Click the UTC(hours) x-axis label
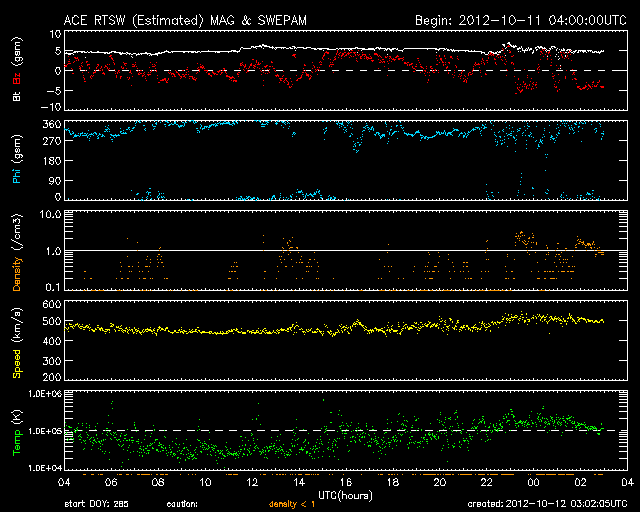The height and width of the screenshot is (512, 640). coord(345,494)
